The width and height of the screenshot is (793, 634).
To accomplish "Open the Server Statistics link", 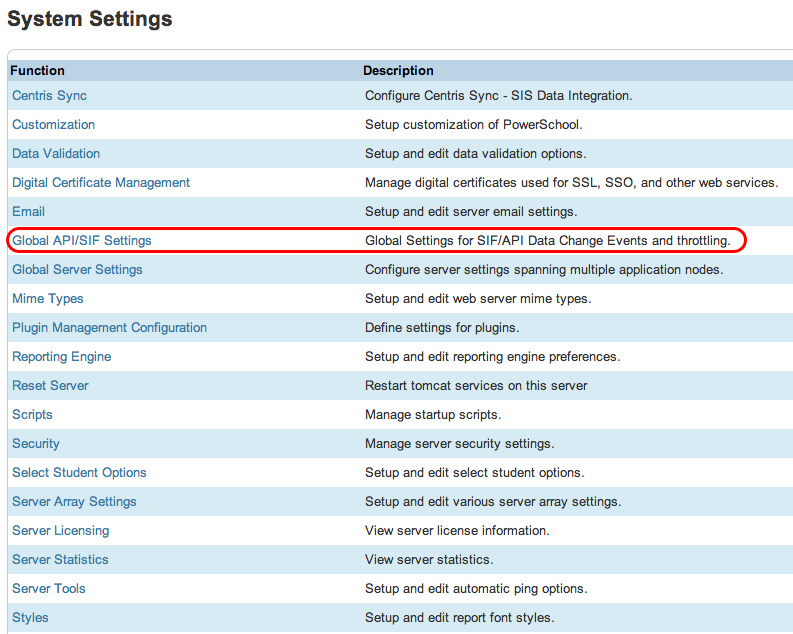I will coord(60,560).
